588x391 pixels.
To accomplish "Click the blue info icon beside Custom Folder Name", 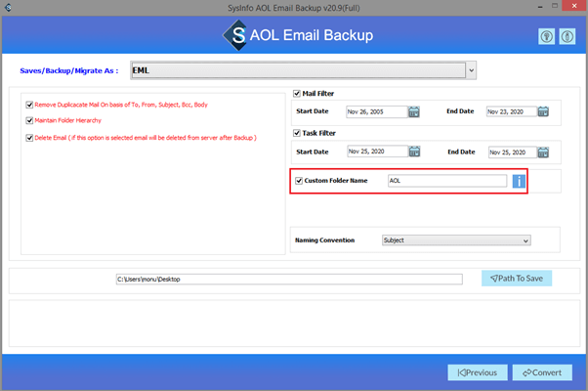I will [519, 181].
